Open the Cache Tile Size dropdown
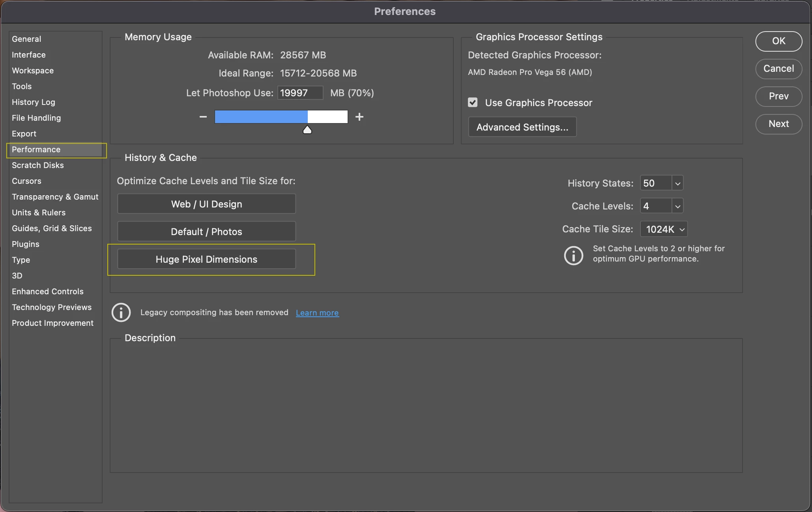The width and height of the screenshot is (812, 512). point(664,229)
